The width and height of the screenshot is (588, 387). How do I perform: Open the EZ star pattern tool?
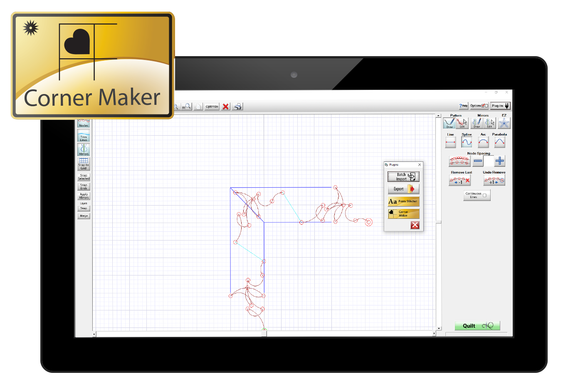coord(504,123)
